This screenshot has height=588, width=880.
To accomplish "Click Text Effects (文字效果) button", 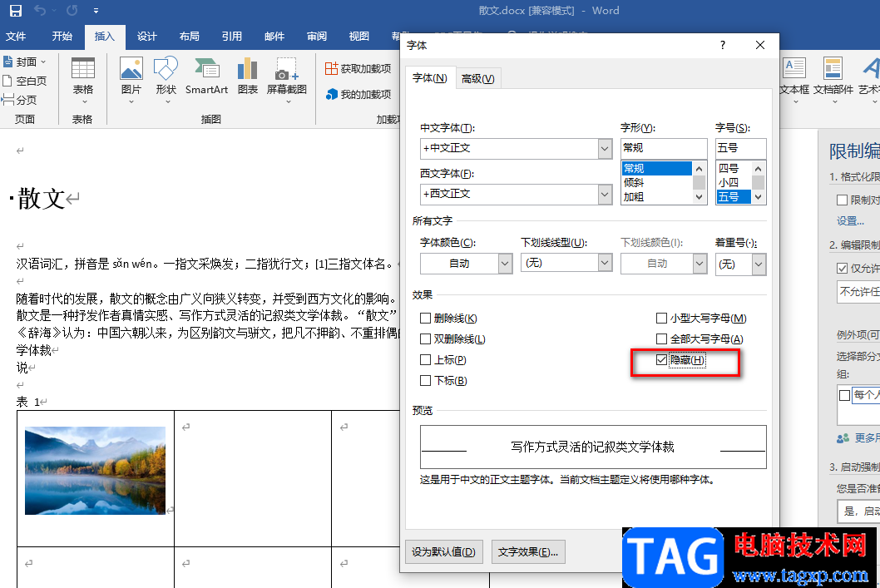I will [528, 552].
